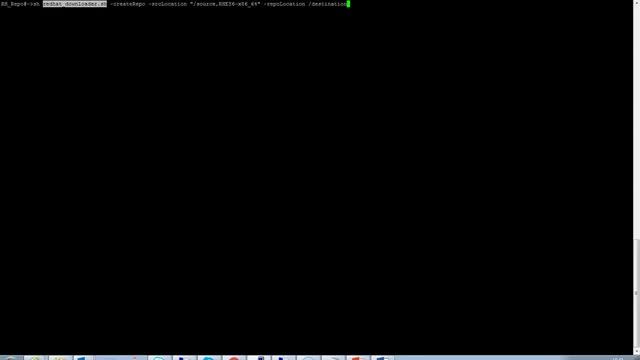The image size is (640, 360).
Task: Click the scrollbar up arrow
Action: [636, 2]
